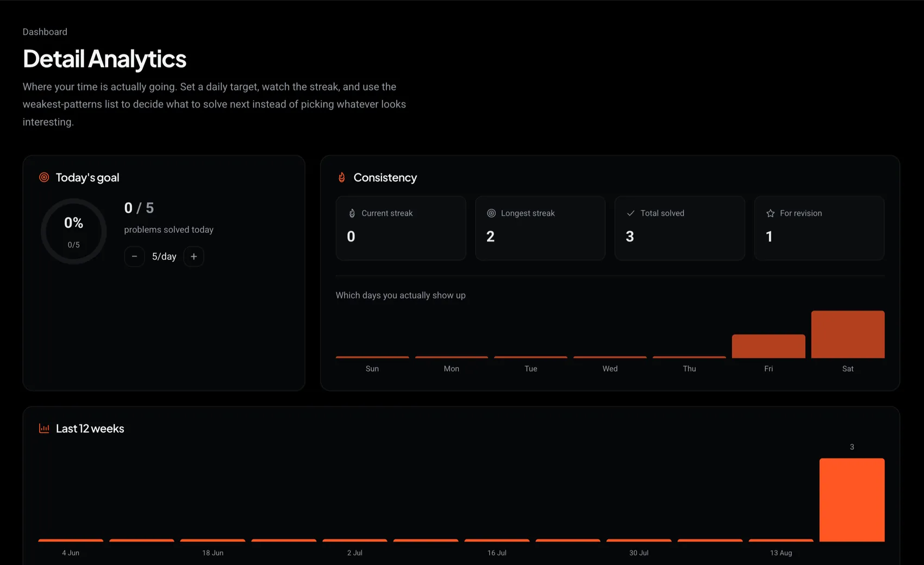Click the Last 12 weeks heading
This screenshot has width=924, height=565.
point(90,429)
